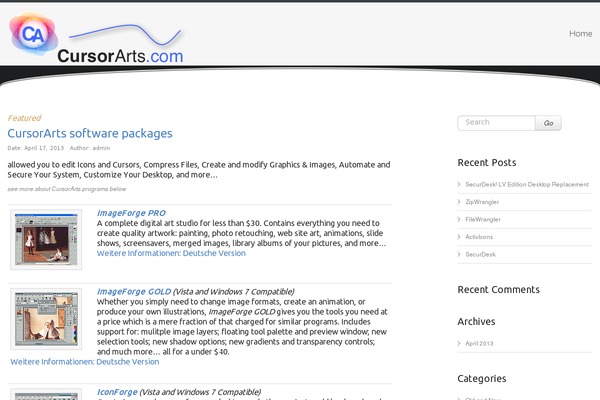
Task: Click into the Search input field
Action: pos(496,123)
